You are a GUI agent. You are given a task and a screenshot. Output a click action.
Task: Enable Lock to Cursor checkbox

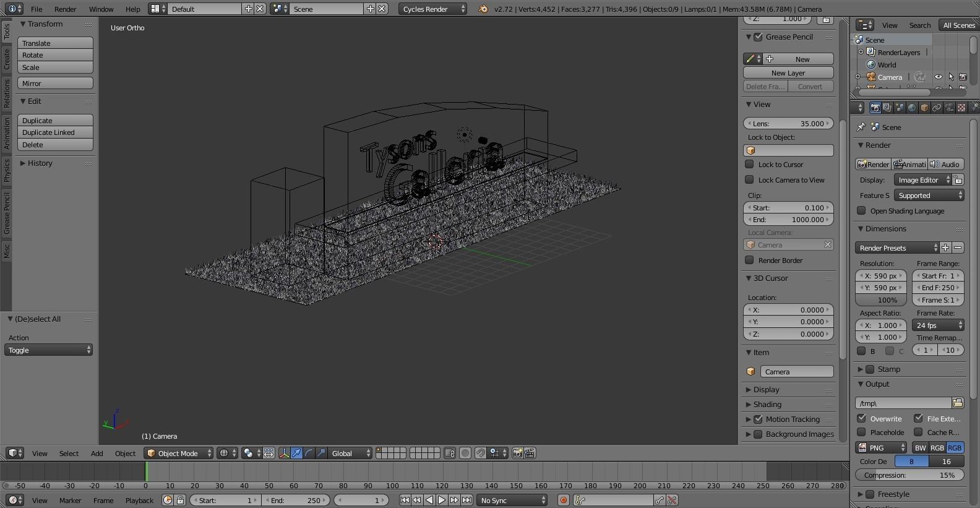[749, 164]
